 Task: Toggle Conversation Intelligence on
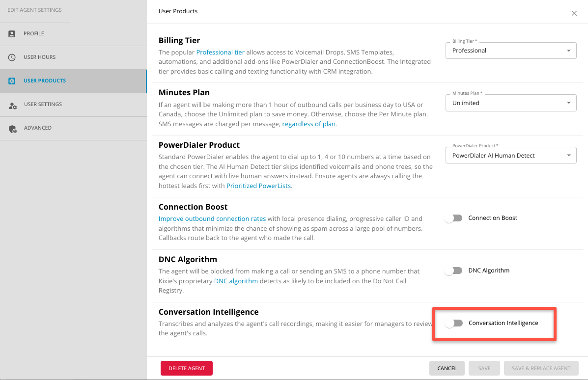454,323
